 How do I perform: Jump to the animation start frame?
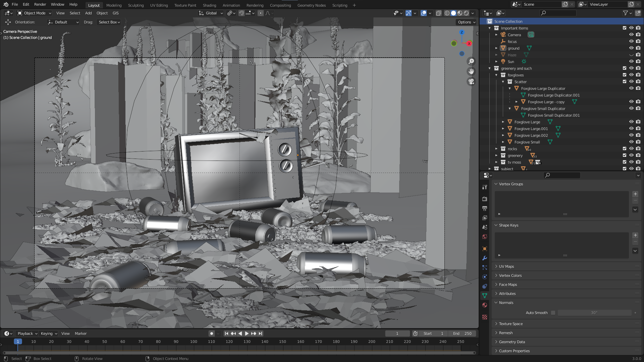pos(226,334)
